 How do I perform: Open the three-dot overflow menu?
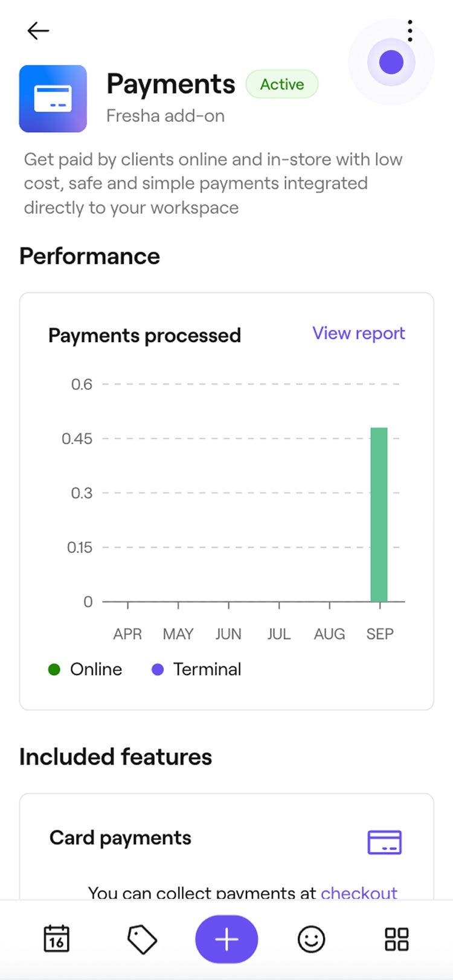coord(410,31)
